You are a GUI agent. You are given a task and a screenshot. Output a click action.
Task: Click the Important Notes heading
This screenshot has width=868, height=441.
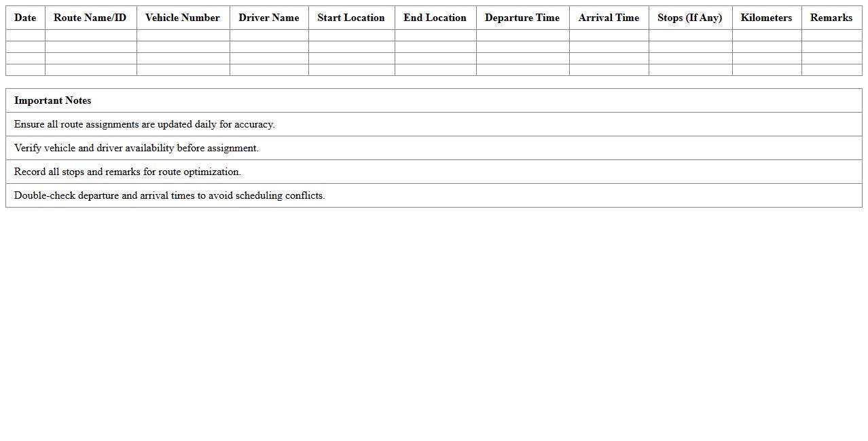[52, 100]
